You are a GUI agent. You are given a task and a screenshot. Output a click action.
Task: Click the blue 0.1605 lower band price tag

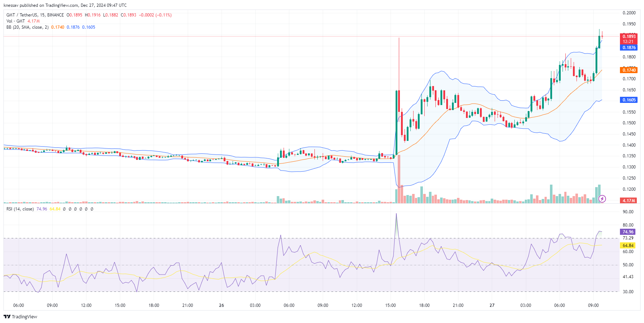pyautogui.click(x=629, y=100)
